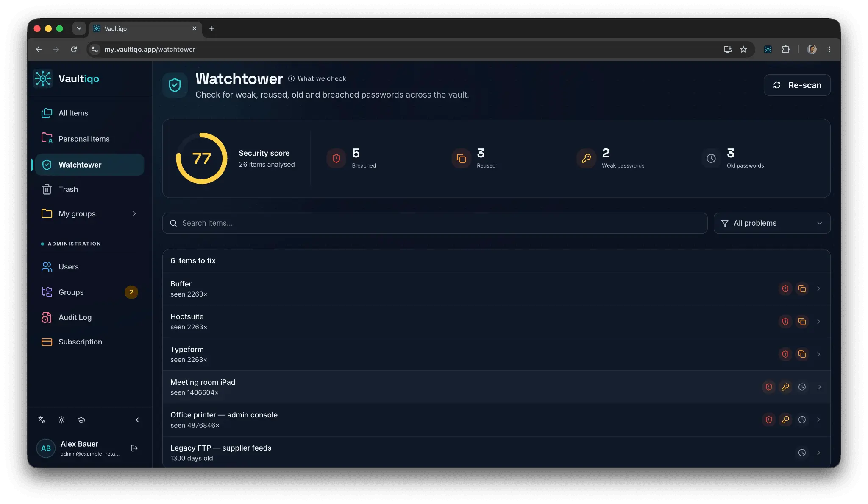Viewport: 868px width, 504px height.
Task: Click the breached shield icon on Hootsuite row
Action: point(785,322)
